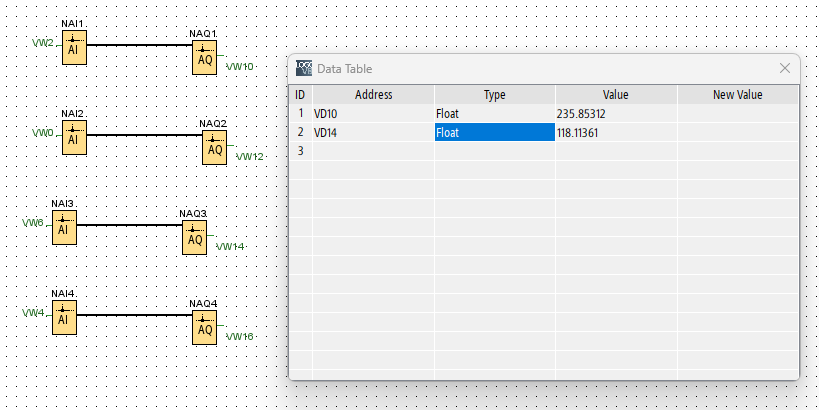This screenshot has height=410, width=819.
Task: Click the VW10 output address label
Action: [x=240, y=67]
